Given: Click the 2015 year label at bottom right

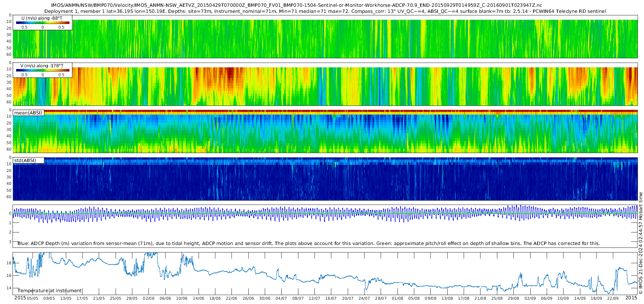Looking at the screenshot, I should coord(631,298).
